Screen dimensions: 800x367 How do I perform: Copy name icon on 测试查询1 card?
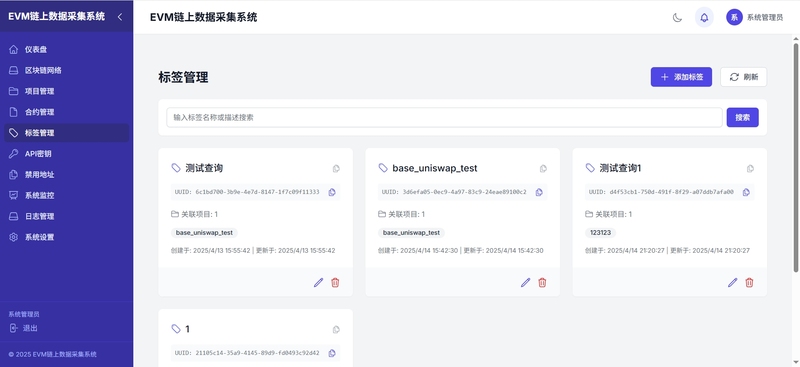(x=751, y=168)
